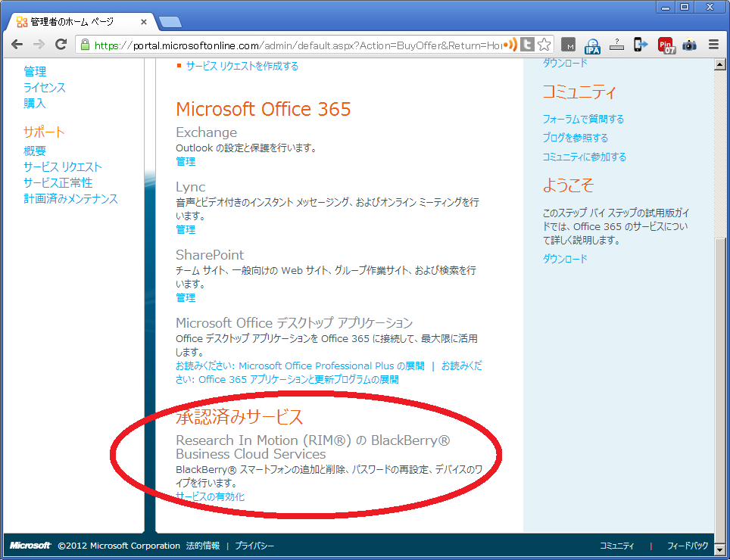
Task: Click サービス リクエストを作成する link
Action: tap(242, 66)
